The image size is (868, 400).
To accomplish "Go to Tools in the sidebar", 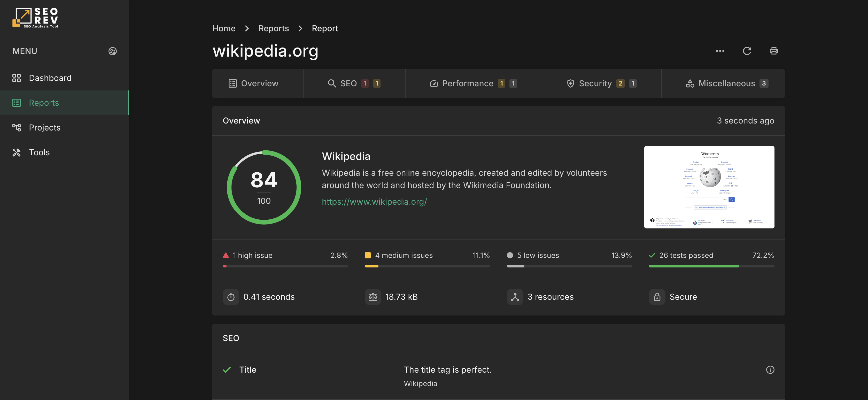I will (x=64, y=152).
